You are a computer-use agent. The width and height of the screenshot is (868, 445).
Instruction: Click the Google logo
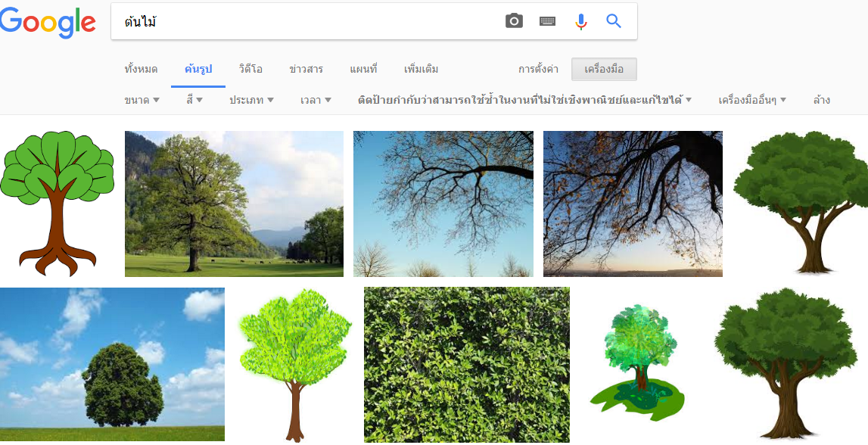click(48, 22)
